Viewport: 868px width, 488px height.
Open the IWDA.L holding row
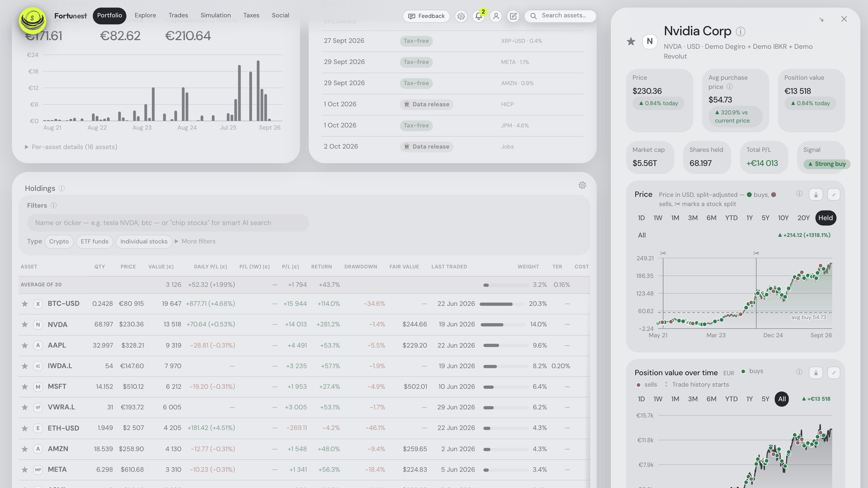tap(304, 366)
